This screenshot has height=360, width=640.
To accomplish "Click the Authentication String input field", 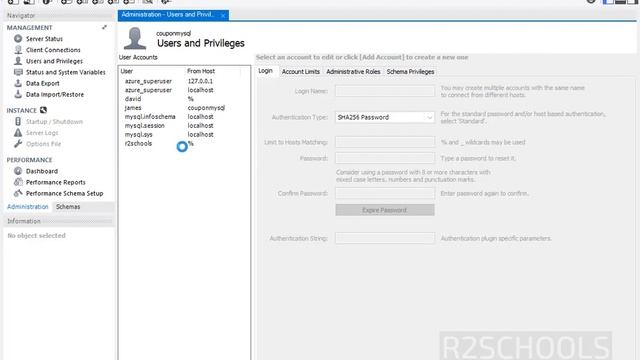I will (385, 238).
